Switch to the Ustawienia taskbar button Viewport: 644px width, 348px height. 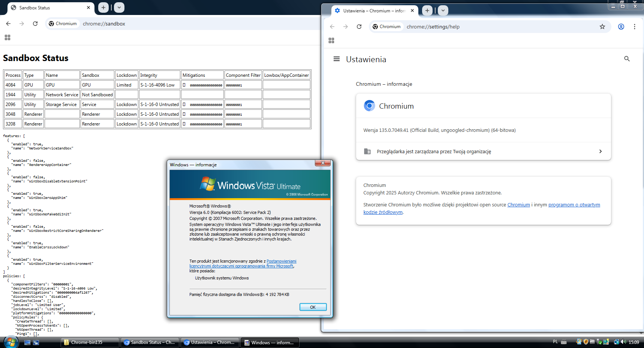click(x=210, y=342)
